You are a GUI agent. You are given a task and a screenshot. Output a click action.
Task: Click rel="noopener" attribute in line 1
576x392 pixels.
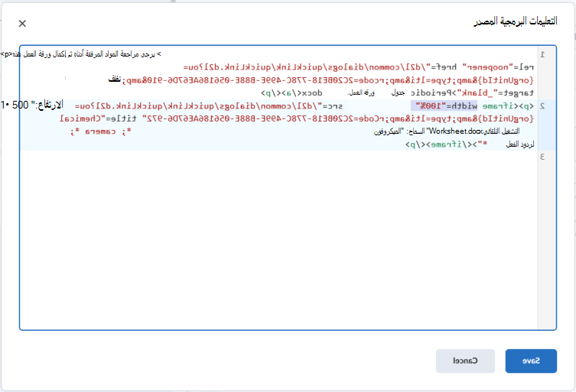[498, 66]
